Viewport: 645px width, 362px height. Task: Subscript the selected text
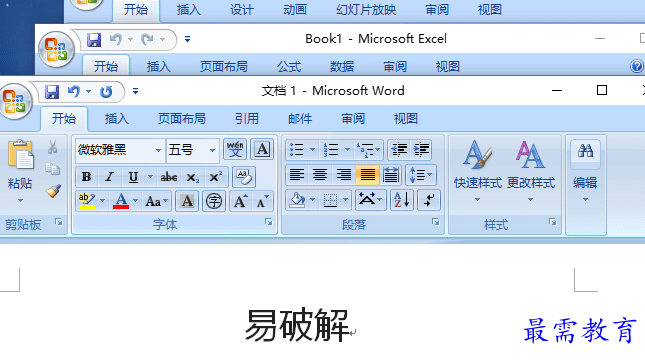point(192,177)
